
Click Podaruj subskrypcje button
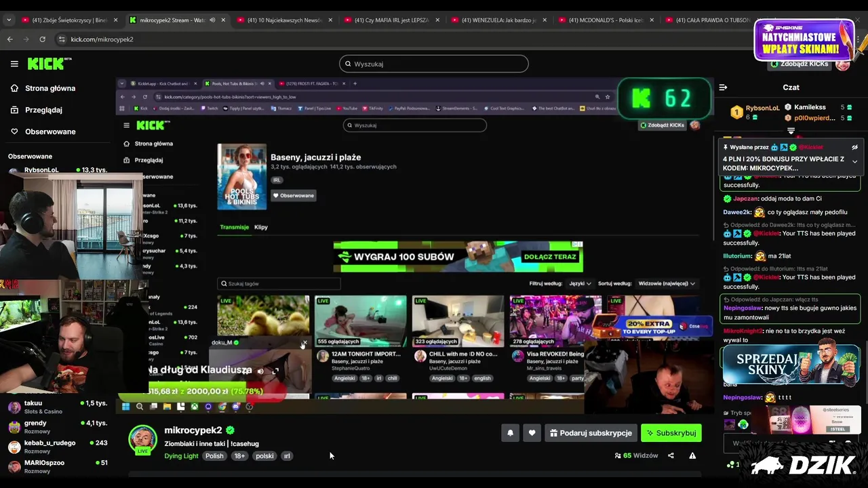click(591, 433)
